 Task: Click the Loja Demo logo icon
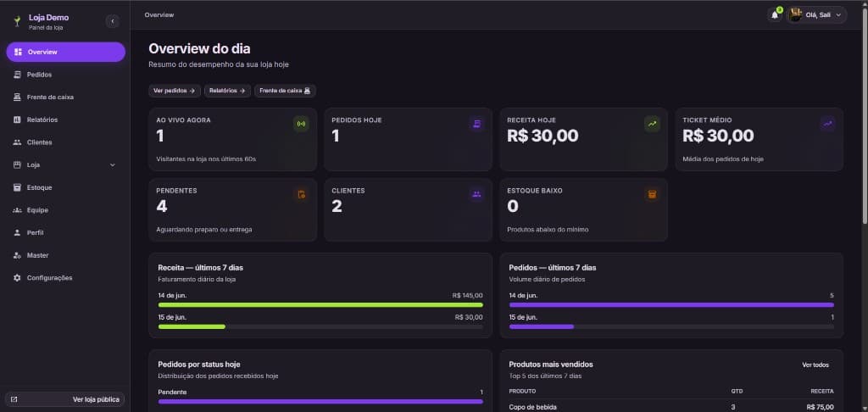[x=17, y=21]
